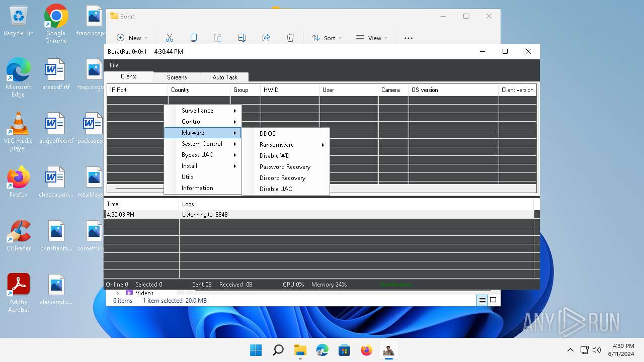The width and height of the screenshot is (644, 362).
Task: Sort clients by IP Port column
Action: tap(137, 90)
